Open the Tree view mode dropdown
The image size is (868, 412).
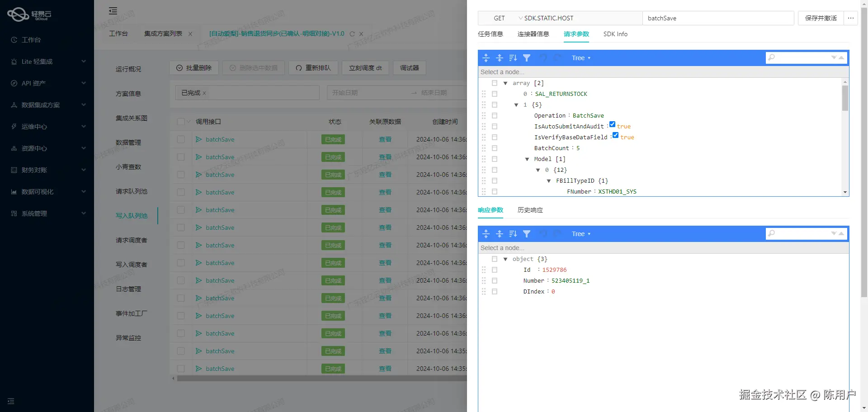pos(581,57)
